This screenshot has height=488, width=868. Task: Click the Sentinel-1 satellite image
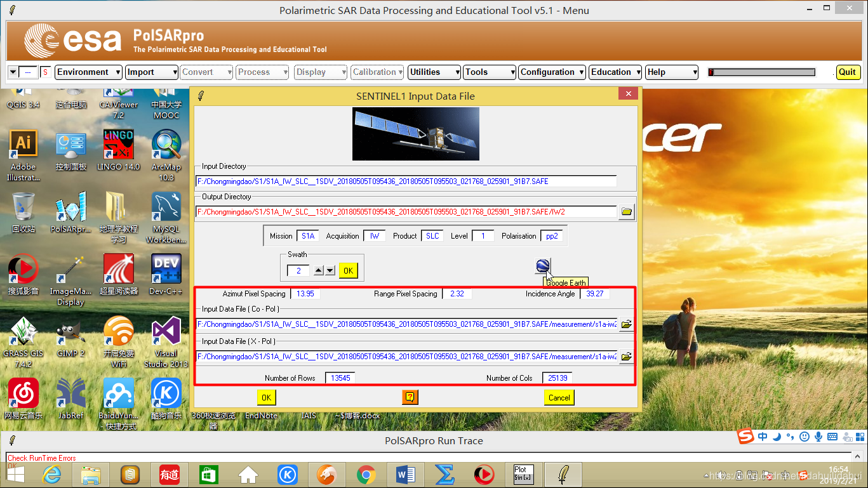pyautogui.click(x=416, y=133)
